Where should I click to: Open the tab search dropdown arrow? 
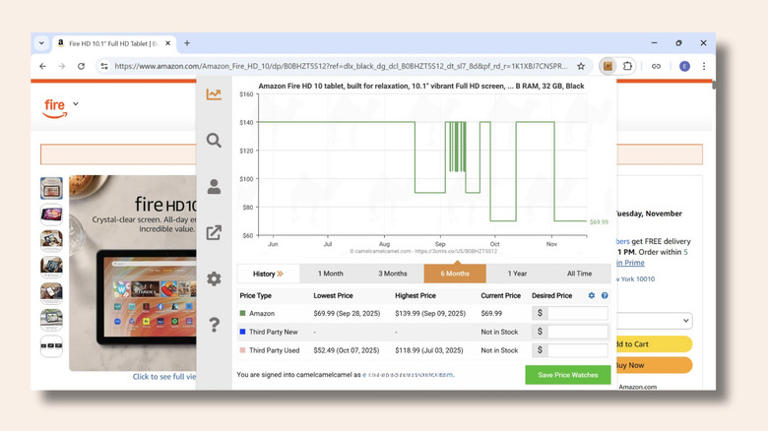tap(42, 43)
